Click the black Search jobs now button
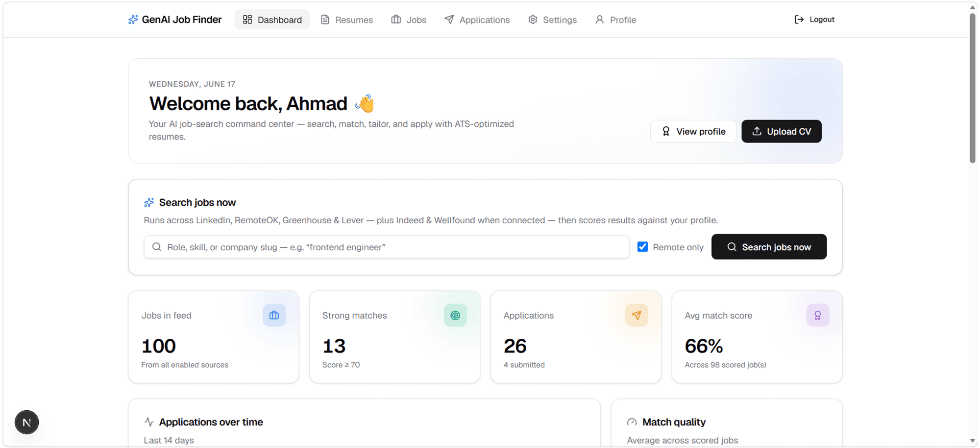 769,247
